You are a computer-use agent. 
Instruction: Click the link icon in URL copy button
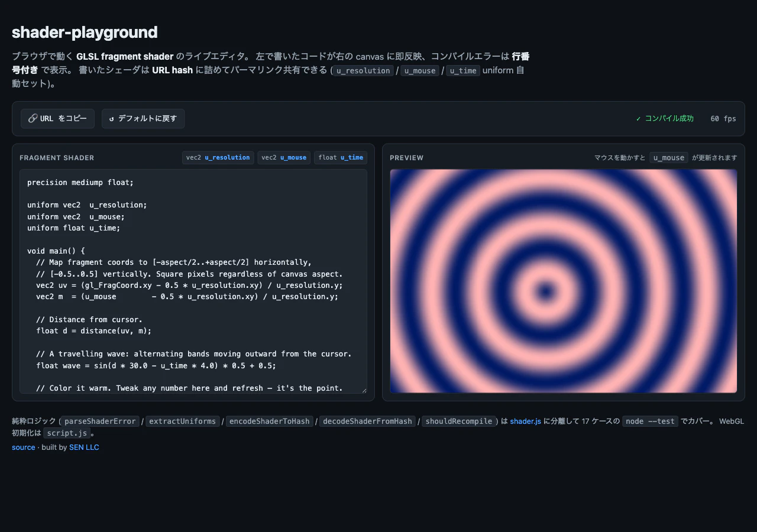click(x=33, y=119)
